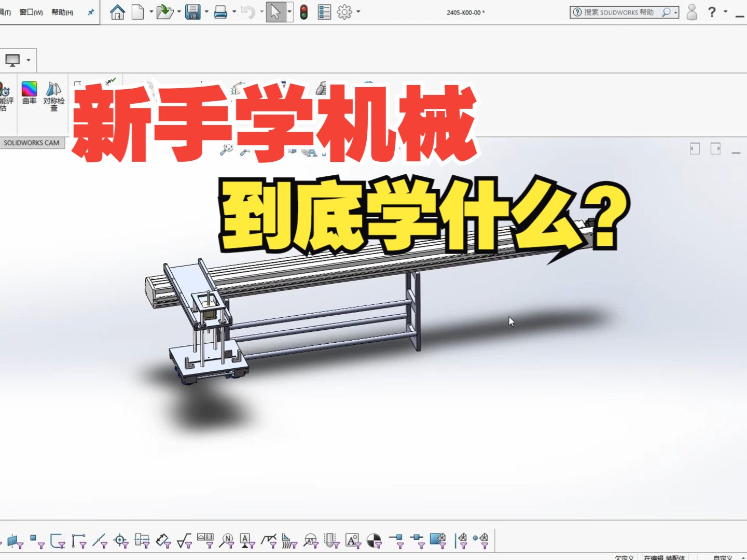Expand the New document dropdown arrow
747x560 pixels.
coord(151,12)
